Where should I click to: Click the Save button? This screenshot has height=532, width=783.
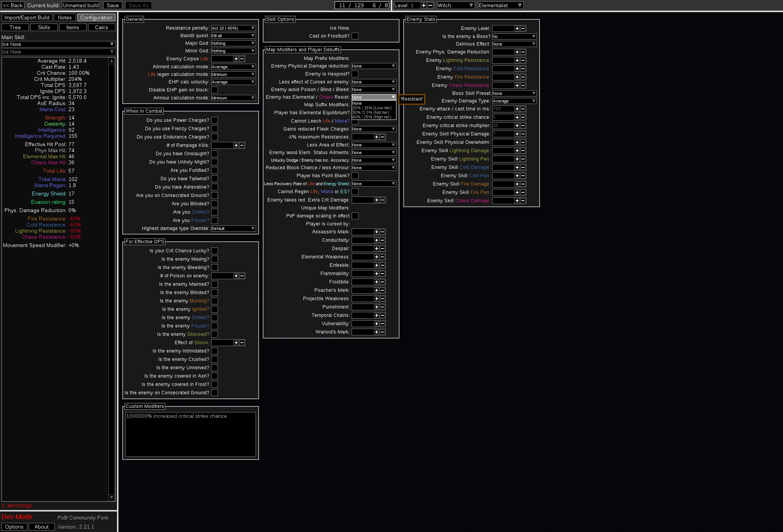(x=112, y=5)
